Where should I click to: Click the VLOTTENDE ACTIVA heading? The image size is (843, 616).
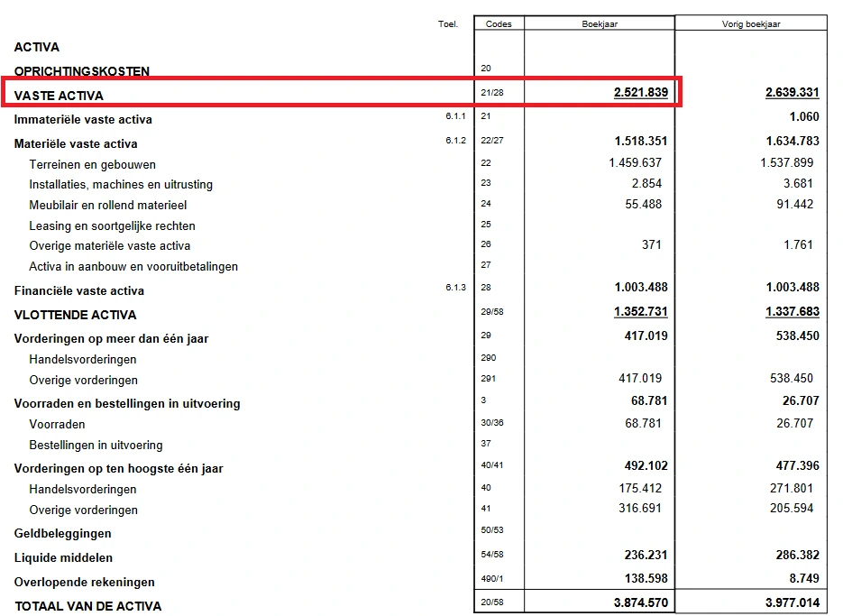click(75, 316)
